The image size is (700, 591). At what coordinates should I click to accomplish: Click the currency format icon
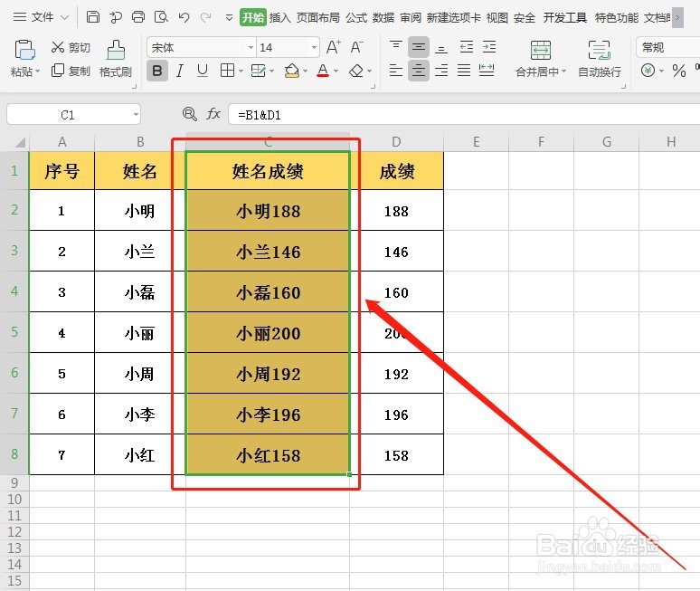[648, 71]
